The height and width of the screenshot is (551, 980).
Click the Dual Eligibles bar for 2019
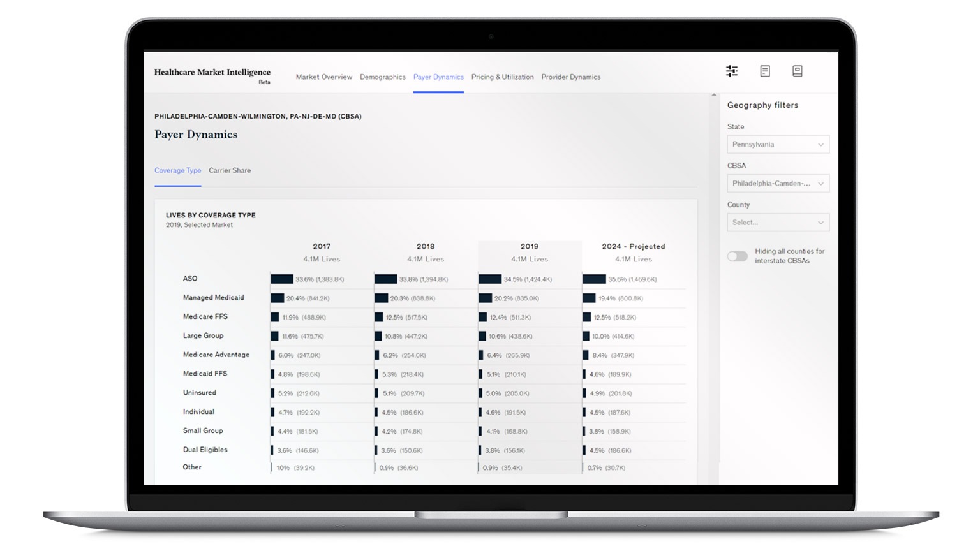pyautogui.click(x=480, y=450)
